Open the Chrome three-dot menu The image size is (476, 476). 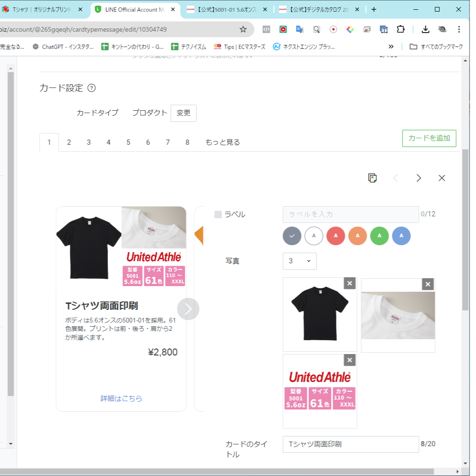point(459,29)
